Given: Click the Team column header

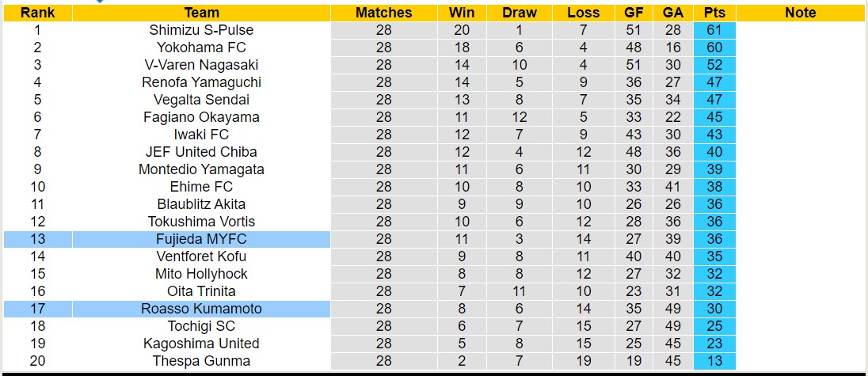Looking at the screenshot, I should pos(201,13).
